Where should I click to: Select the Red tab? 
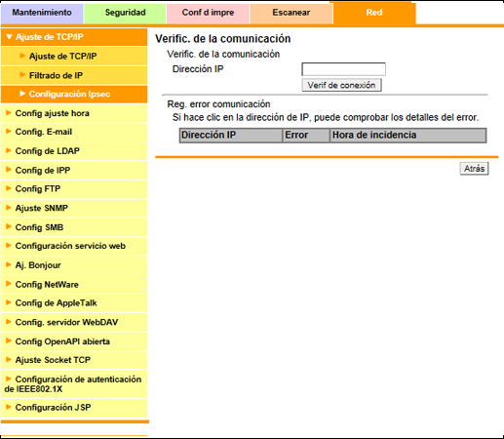374,13
